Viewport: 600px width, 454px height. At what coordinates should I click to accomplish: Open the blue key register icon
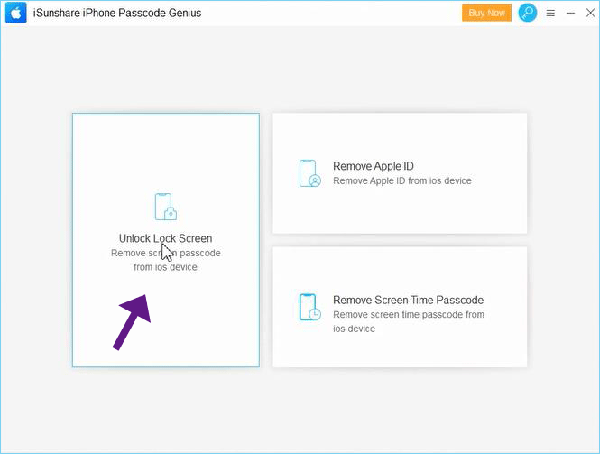[528, 13]
